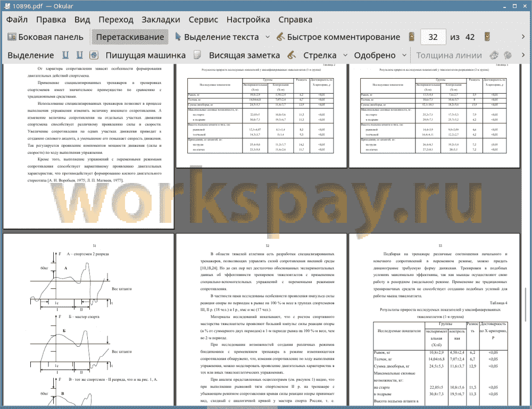Click the top-right page with second group table
Image resolution: width=532 pixels, height=409 pixels.
coord(434,115)
